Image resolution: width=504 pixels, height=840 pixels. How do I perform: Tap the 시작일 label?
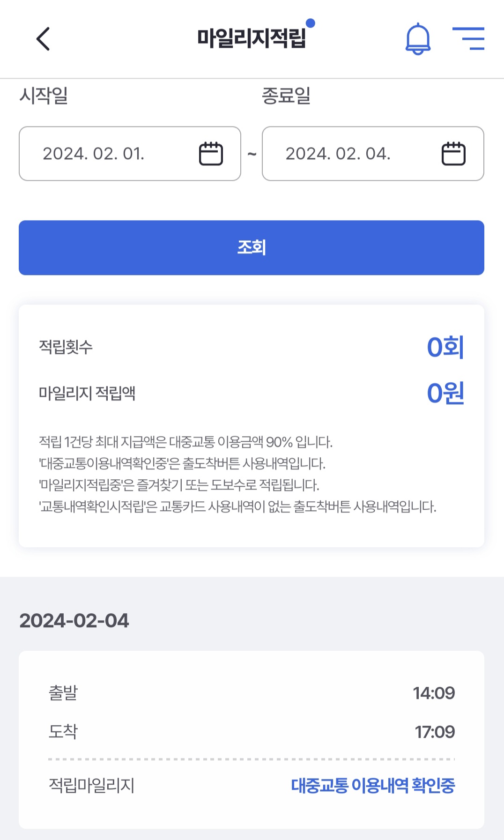pyautogui.click(x=44, y=96)
